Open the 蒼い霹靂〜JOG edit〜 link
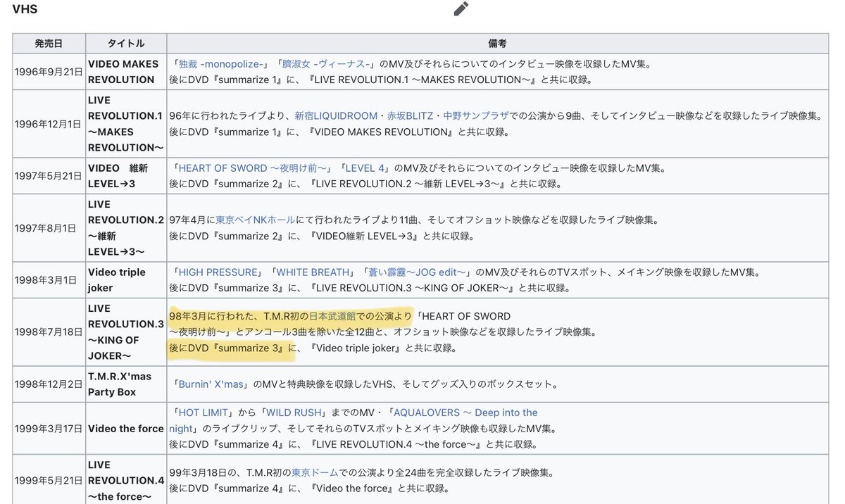 click(x=415, y=272)
